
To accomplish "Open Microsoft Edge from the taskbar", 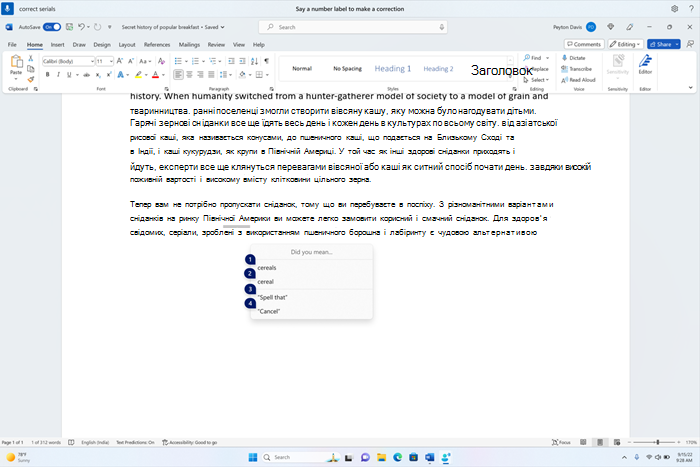I will pyautogui.click(x=397, y=457).
